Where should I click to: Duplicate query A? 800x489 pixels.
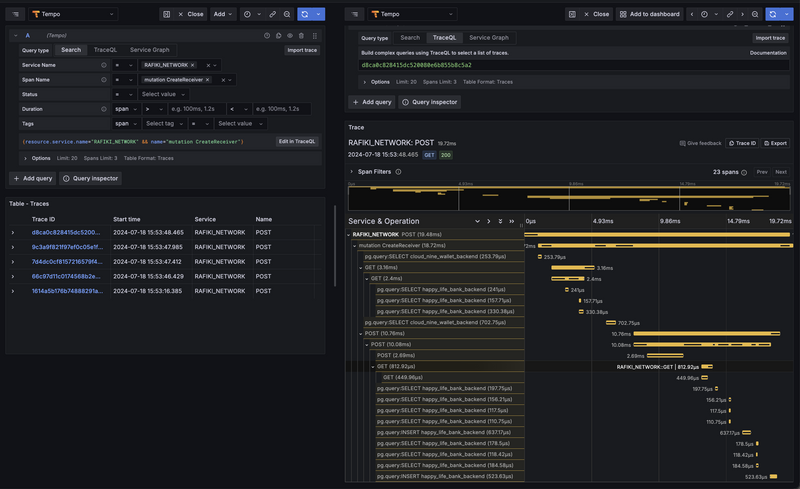279,36
